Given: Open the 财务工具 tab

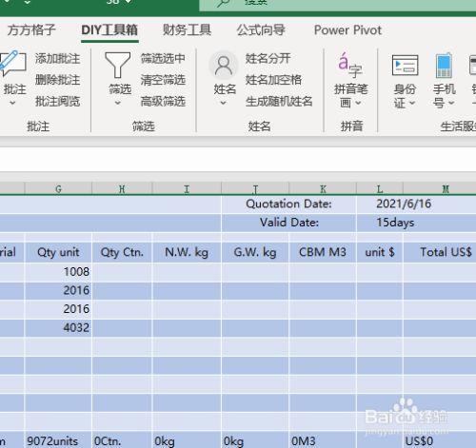Looking at the screenshot, I should point(187,30).
